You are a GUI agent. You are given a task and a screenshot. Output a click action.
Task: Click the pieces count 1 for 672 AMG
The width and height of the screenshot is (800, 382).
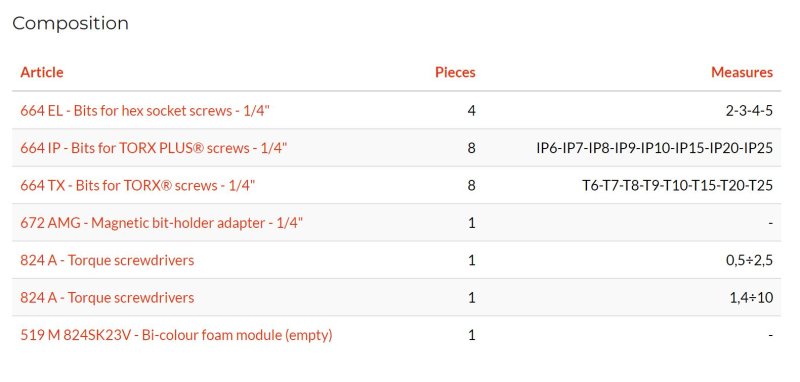tap(472, 223)
